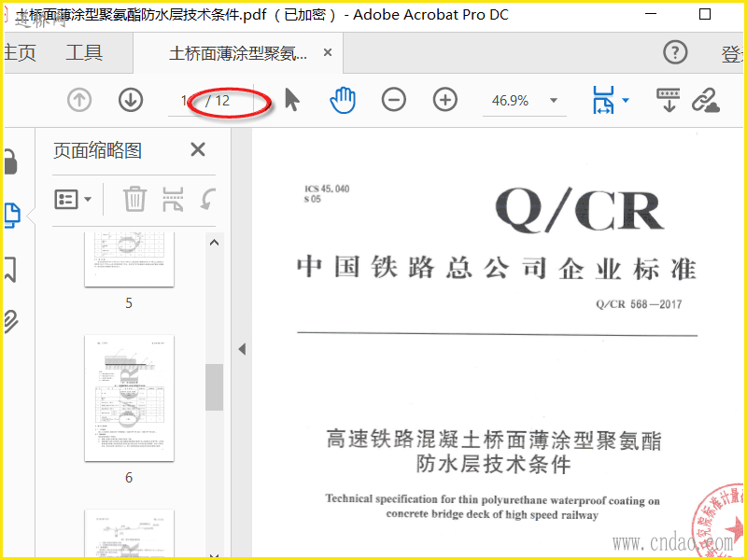The width and height of the screenshot is (747, 560).
Task: Click the 登录 sign-in button
Action: pyautogui.click(x=732, y=53)
